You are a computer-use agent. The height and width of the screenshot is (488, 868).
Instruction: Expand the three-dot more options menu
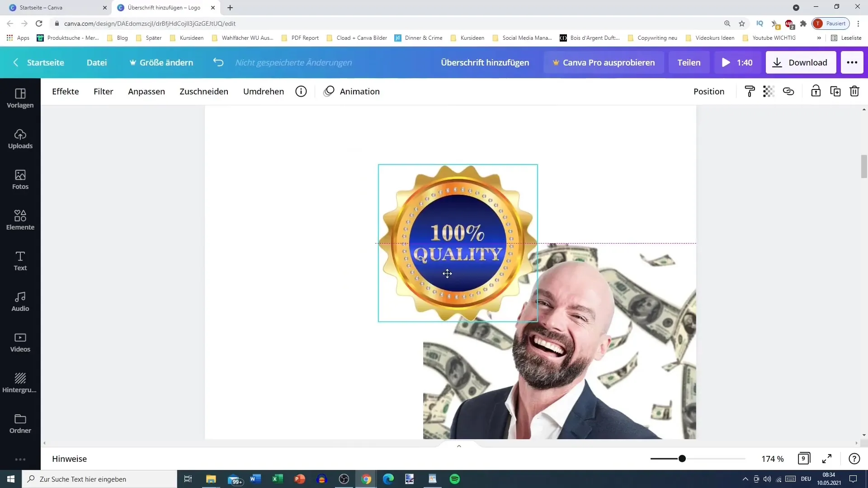pyautogui.click(x=853, y=62)
